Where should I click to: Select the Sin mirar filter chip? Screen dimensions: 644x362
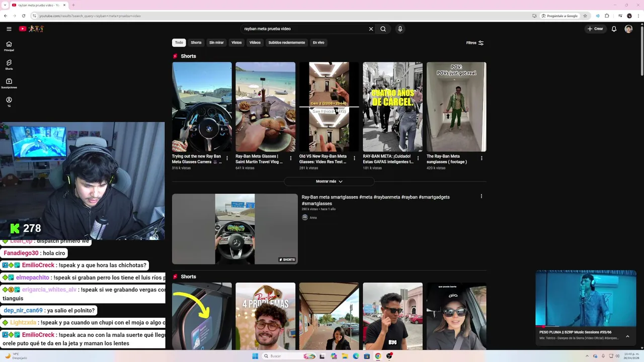(216, 43)
